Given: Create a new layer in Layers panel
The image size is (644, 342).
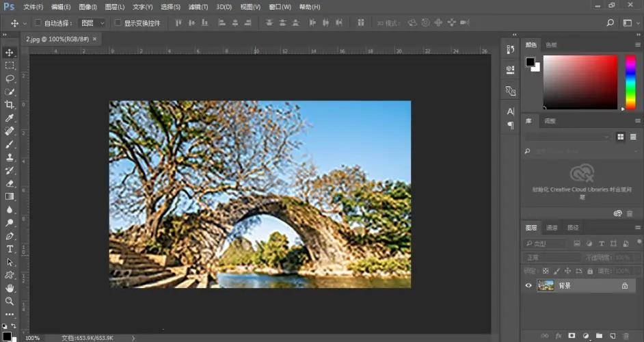Looking at the screenshot, I should click(613, 336).
